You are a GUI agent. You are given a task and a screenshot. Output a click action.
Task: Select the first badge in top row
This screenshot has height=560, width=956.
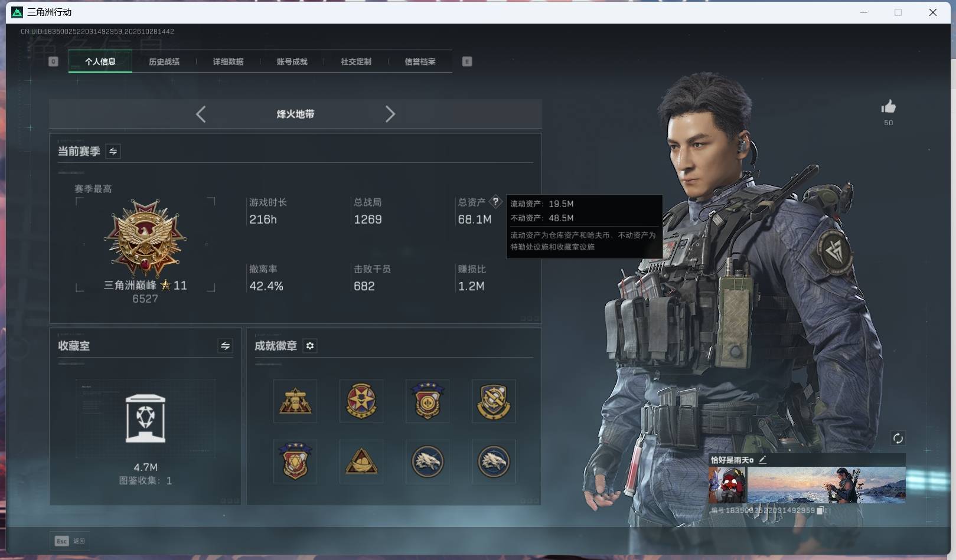tap(295, 401)
